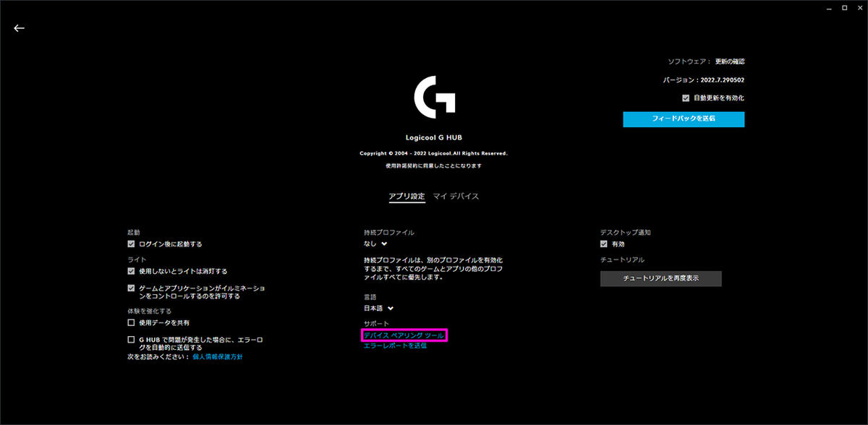Click チュートリアルを再度表示 button

pyautogui.click(x=660, y=278)
